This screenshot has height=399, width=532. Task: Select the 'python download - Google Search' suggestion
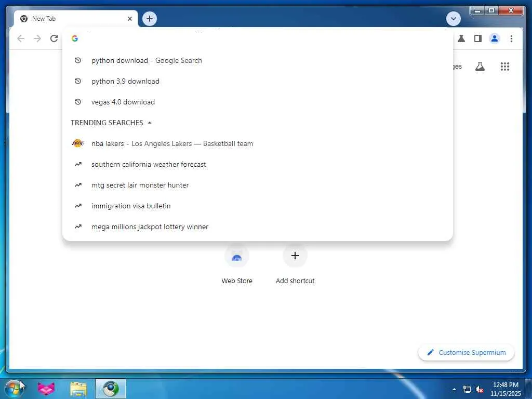point(258,60)
